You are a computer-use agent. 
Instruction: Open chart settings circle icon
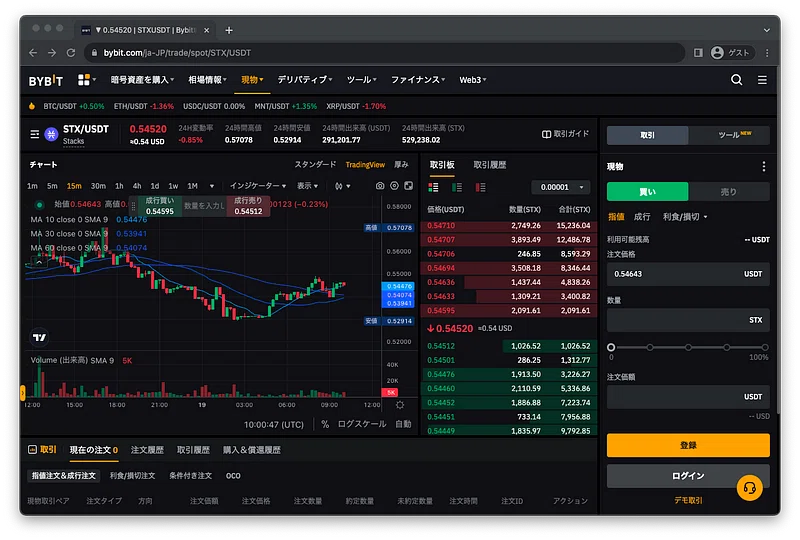click(394, 186)
